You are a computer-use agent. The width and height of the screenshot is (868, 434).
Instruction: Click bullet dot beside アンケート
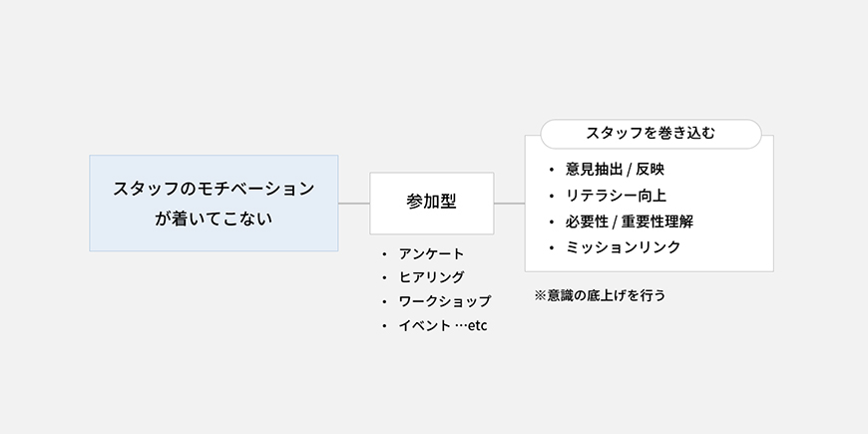[x=384, y=254]
